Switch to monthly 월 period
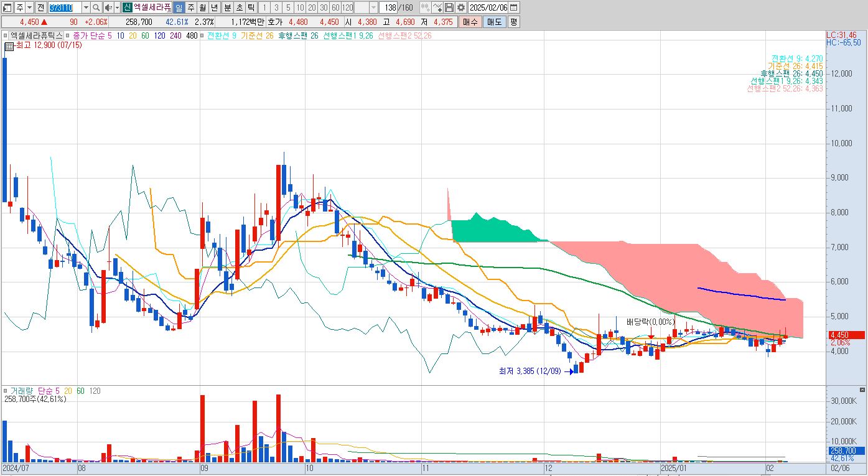 point(202,7)
